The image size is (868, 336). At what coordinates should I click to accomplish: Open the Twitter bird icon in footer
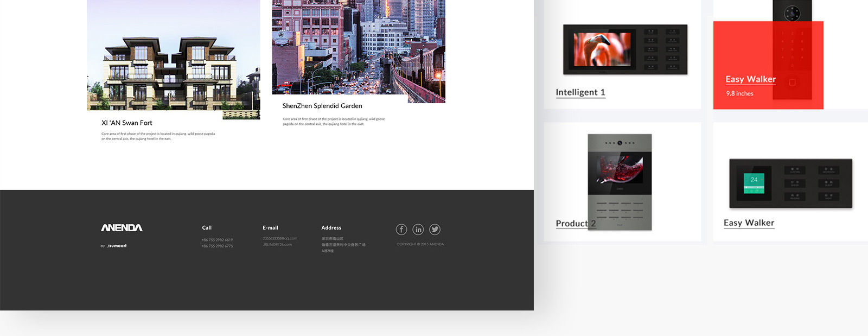(435, 230)
